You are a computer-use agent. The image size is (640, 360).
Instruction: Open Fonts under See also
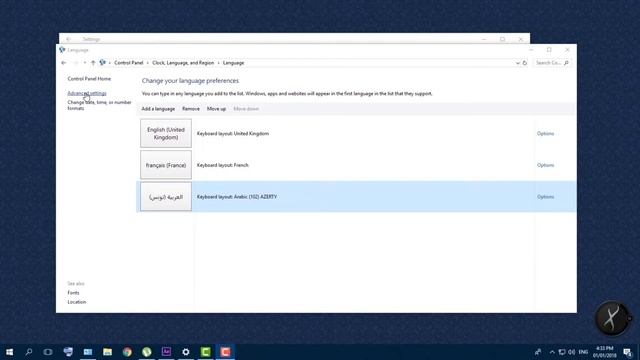(73, 293)
